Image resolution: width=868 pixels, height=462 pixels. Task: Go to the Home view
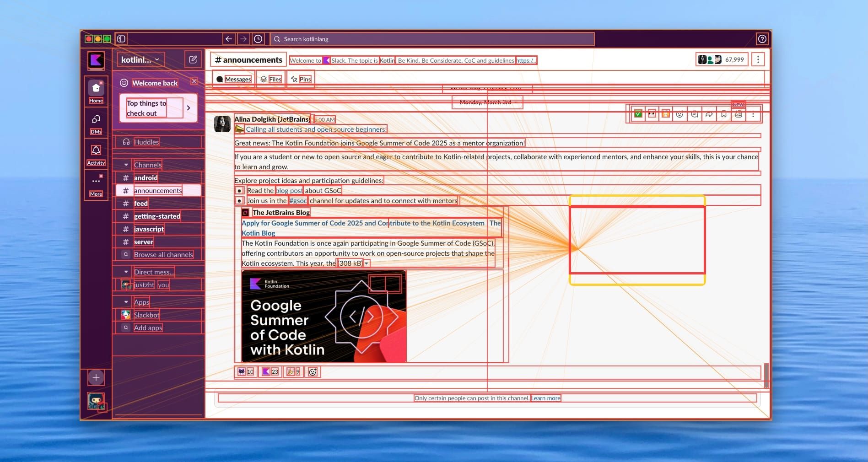[x=96, y=91]
